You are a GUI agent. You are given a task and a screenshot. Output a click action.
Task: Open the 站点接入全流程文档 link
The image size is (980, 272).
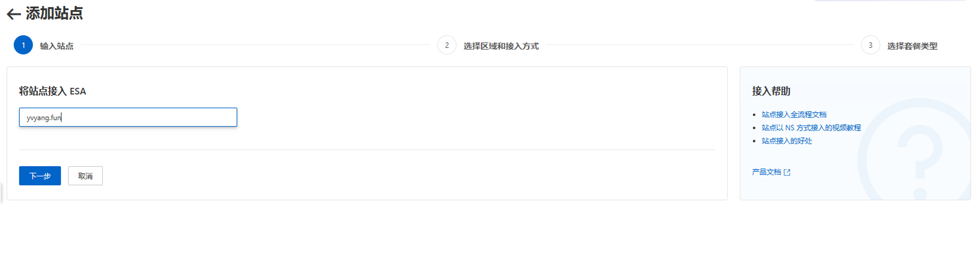pos(794,115)
